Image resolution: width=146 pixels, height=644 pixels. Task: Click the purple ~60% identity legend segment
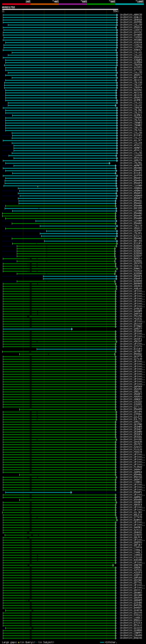point(73,4)
